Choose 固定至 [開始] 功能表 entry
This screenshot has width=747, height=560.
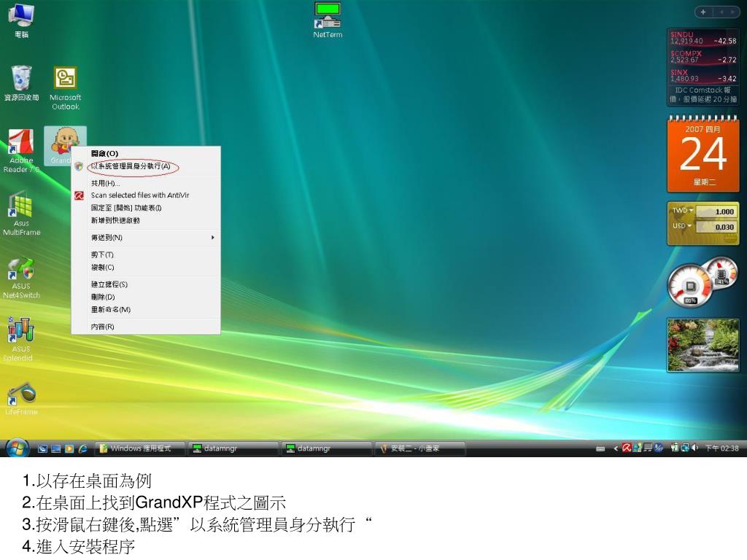point(146,208)
